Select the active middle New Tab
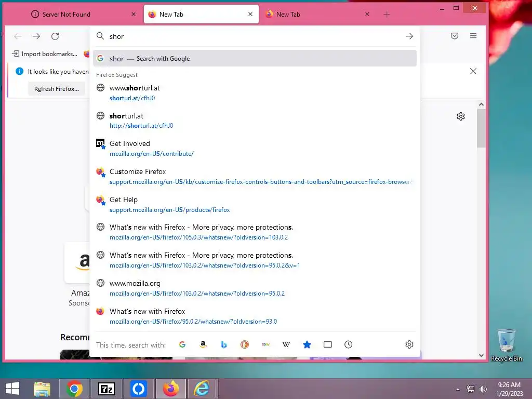Screen dimensions: 532x399 coord(201,14)
